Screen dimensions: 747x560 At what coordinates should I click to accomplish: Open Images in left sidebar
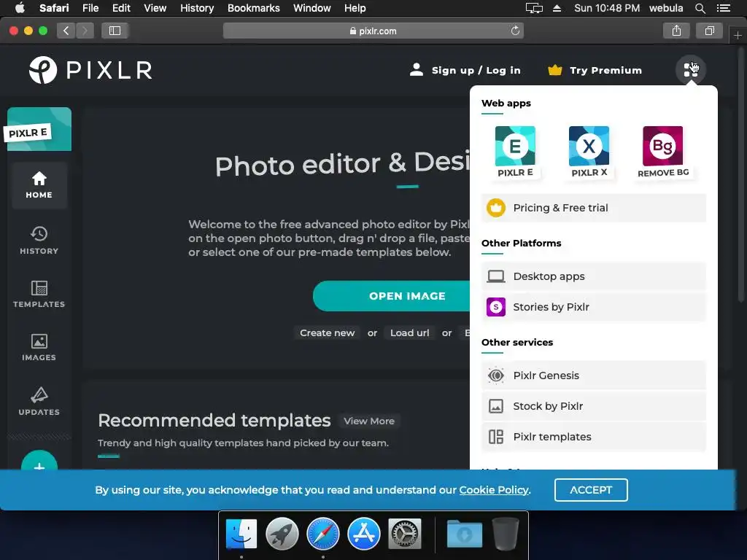pyautogui.click(x=39, y=347)
